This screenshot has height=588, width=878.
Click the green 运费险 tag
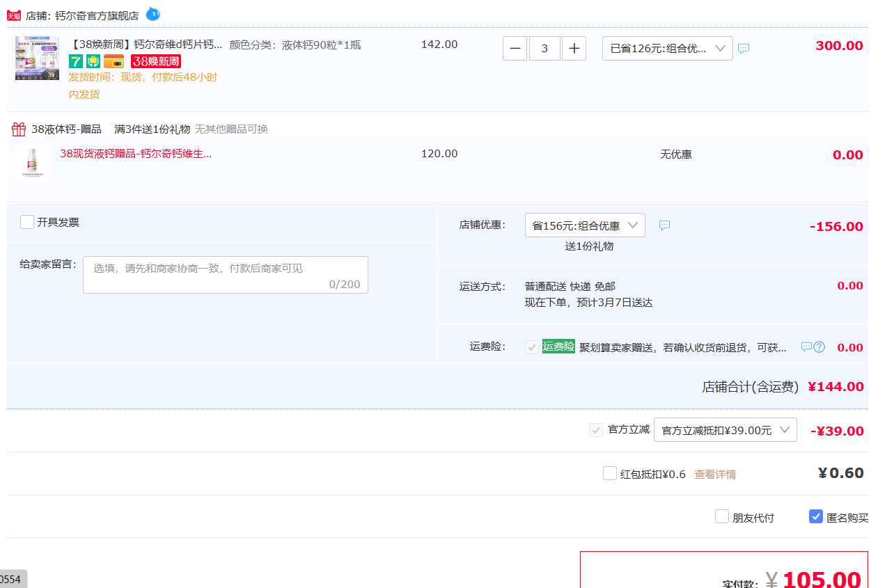pos(558,347)
